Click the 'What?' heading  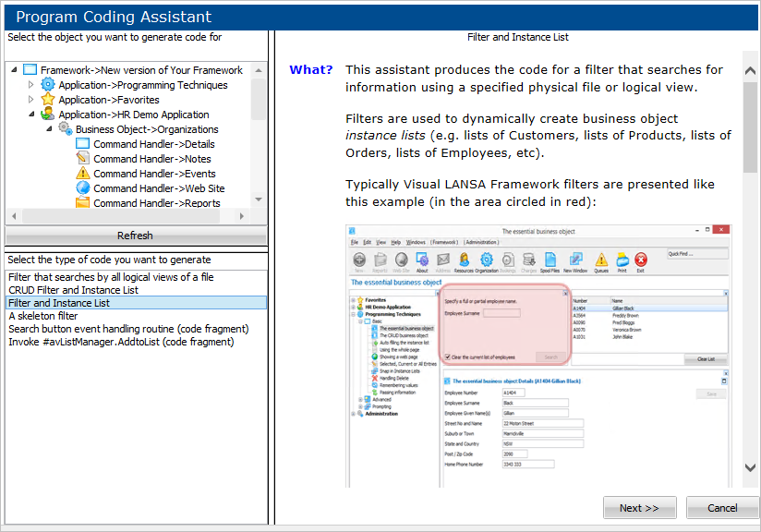pos(311,69)
